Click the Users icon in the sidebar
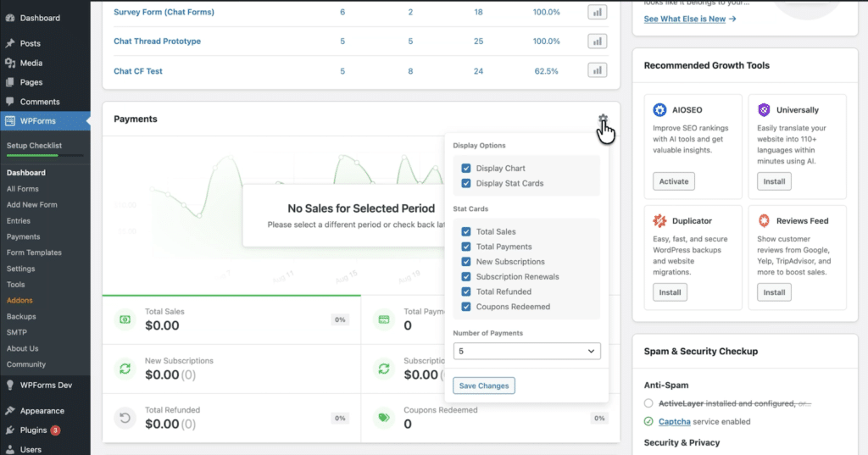 point(10,449)
